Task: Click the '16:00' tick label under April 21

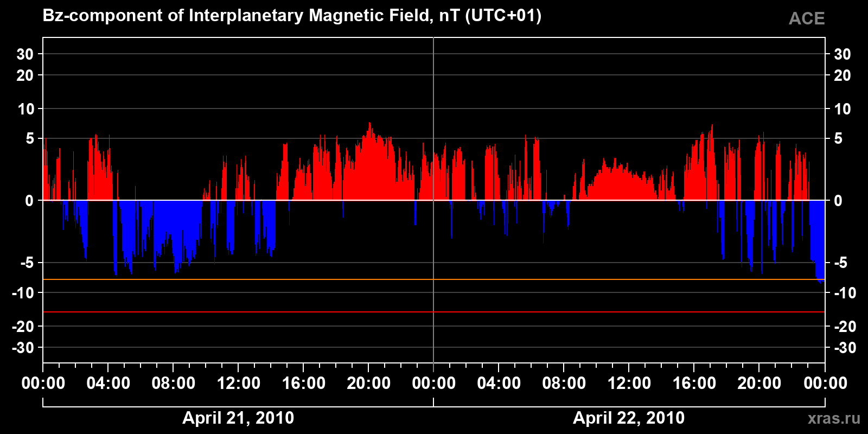Action: coord(304,384)
